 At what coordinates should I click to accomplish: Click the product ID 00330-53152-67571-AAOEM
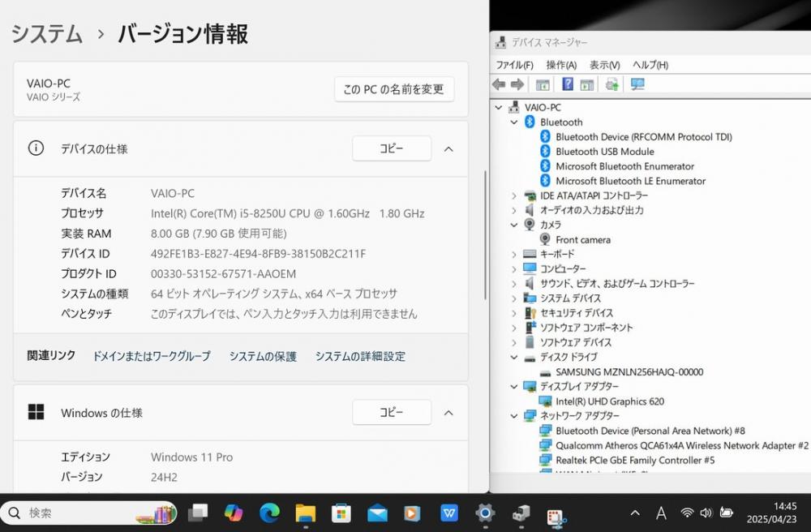pyautogui.click(x=224, y=273)
